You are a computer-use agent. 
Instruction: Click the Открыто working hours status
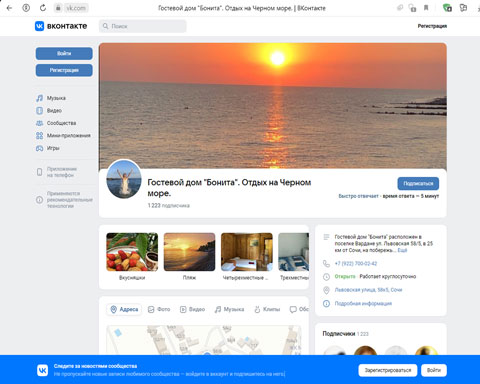click(345, 276)
